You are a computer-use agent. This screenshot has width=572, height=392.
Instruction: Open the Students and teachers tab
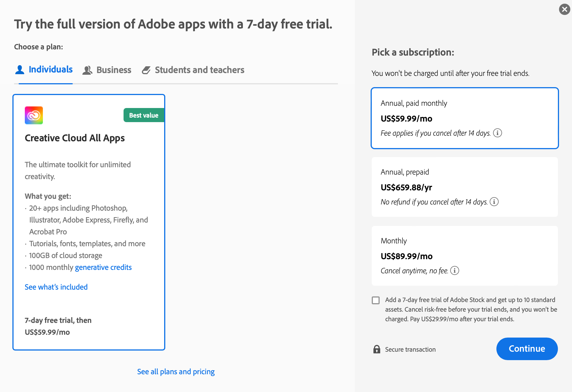coord(199,70)
